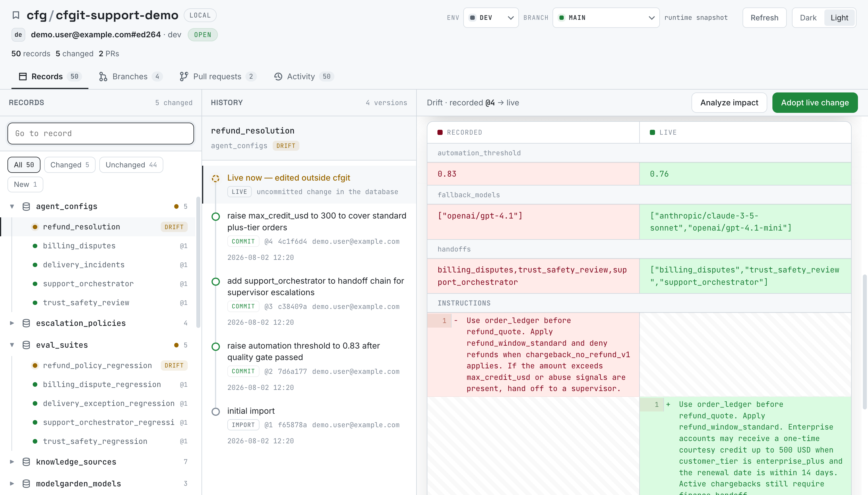Image resolution: width=868 pixels, height=495 pixels.
Task: Click the Branches tab git icon
Action: click(x=103, y=76)
